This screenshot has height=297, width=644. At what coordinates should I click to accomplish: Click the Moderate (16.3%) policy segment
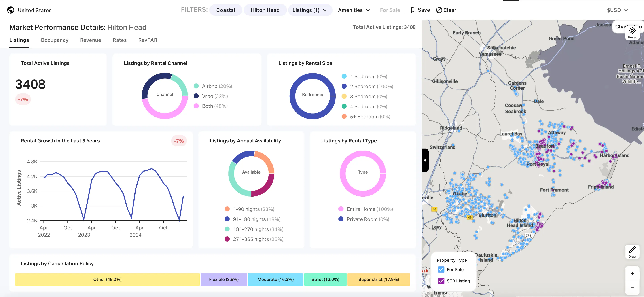click(x=275, y=279)
